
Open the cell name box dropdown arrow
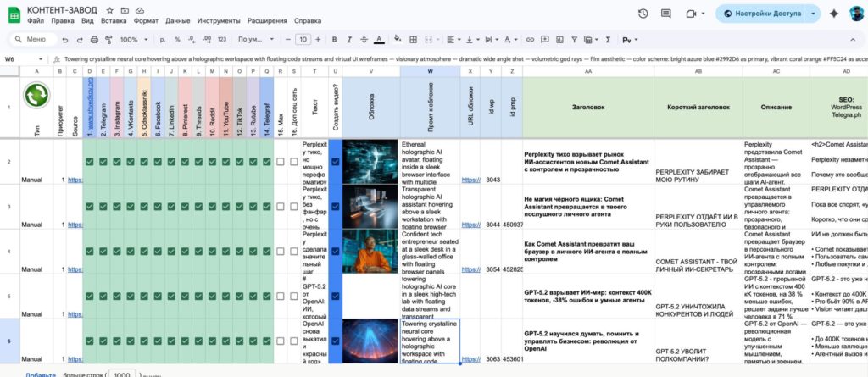[41, 59]
